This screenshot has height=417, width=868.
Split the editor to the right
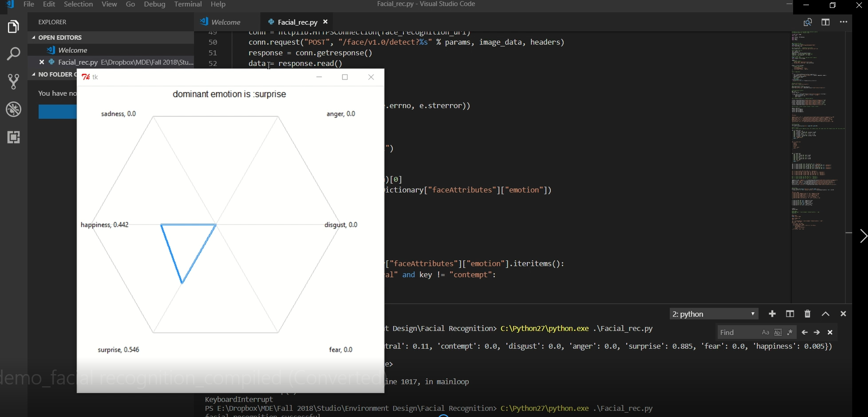pyautogui.click(x=826, y=22)
